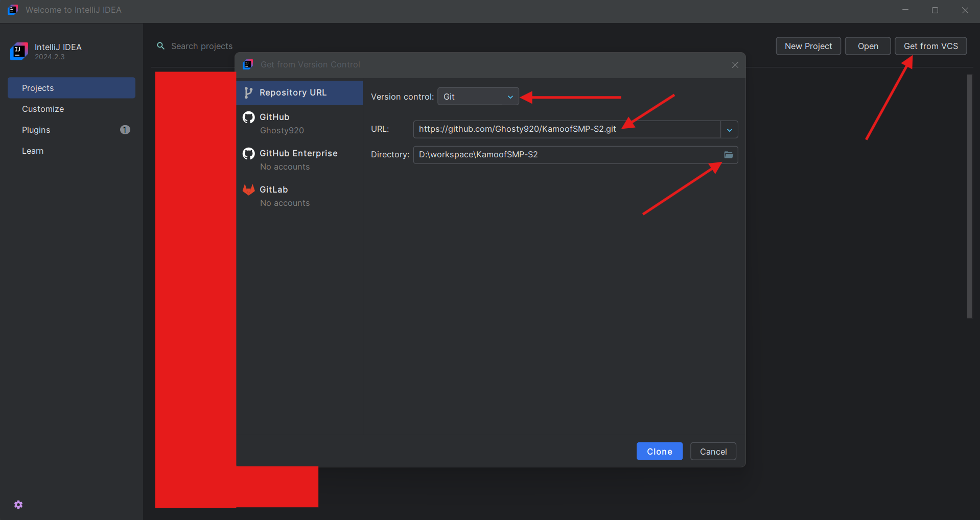Click the IntelliJ IDEA logo in sidebar

[19, 51]
